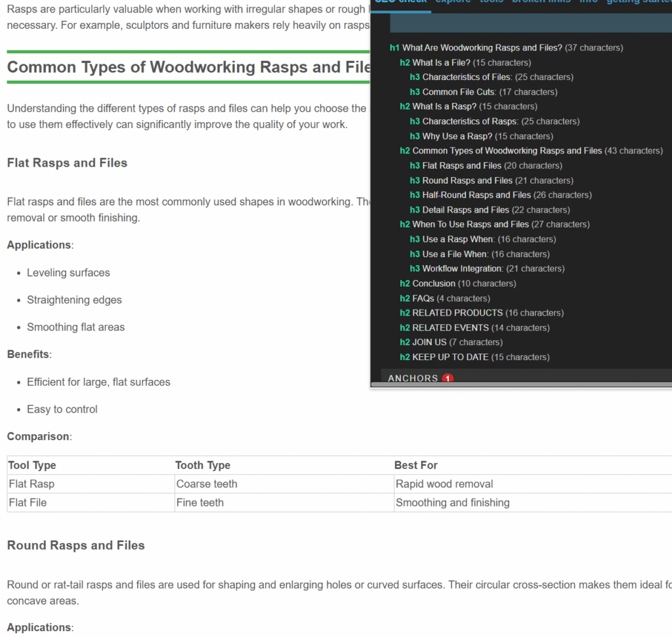Click the 'Round Rasps and Files' page heading
The width and height of the screenshot is (672, 637).
coord(76,545)
